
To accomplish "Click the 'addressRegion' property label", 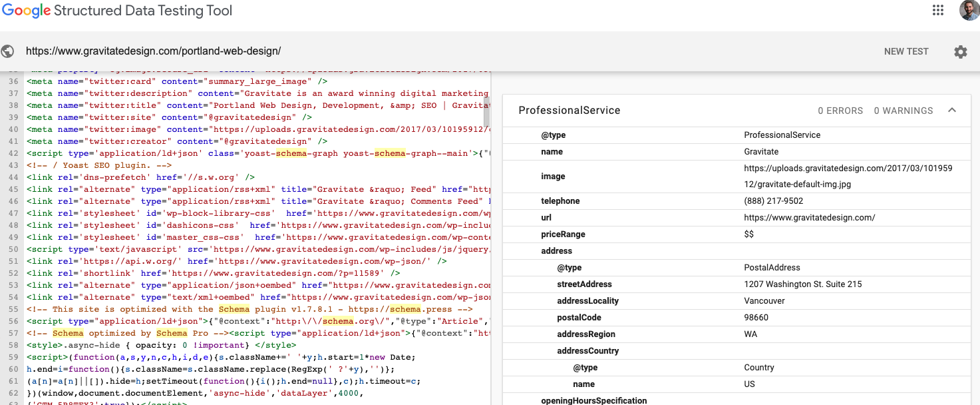I will pyautogui.click(x=586, y=334).
